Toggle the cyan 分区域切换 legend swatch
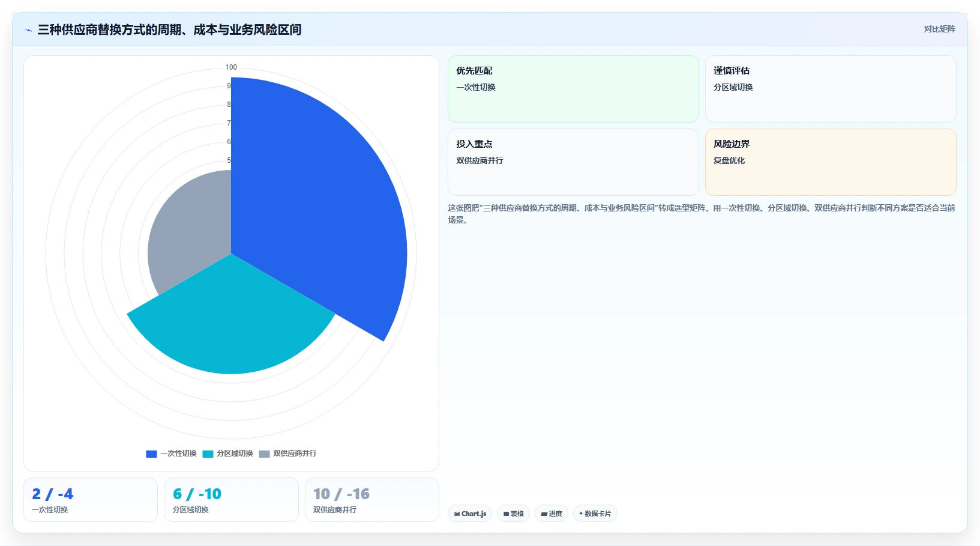Image resolution: width=980 pixels, height=546 pixels. [208, 454]
